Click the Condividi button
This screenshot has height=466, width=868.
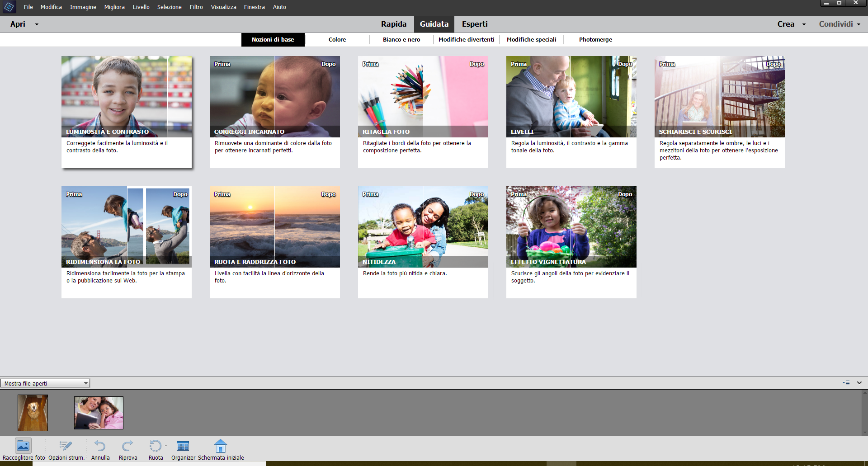click(x=836, y=24)
